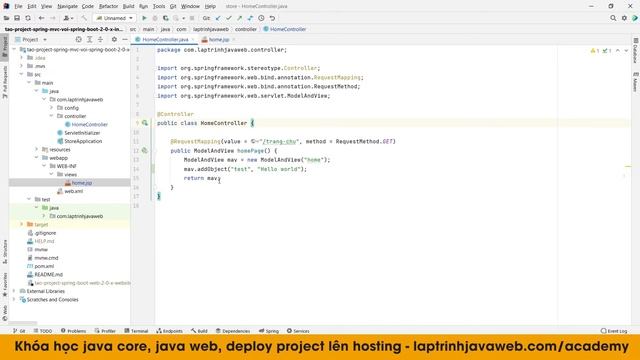Viewport: 640px width, 360px height.
Task: Open the Profiler tool window
Action: [105, 331]
